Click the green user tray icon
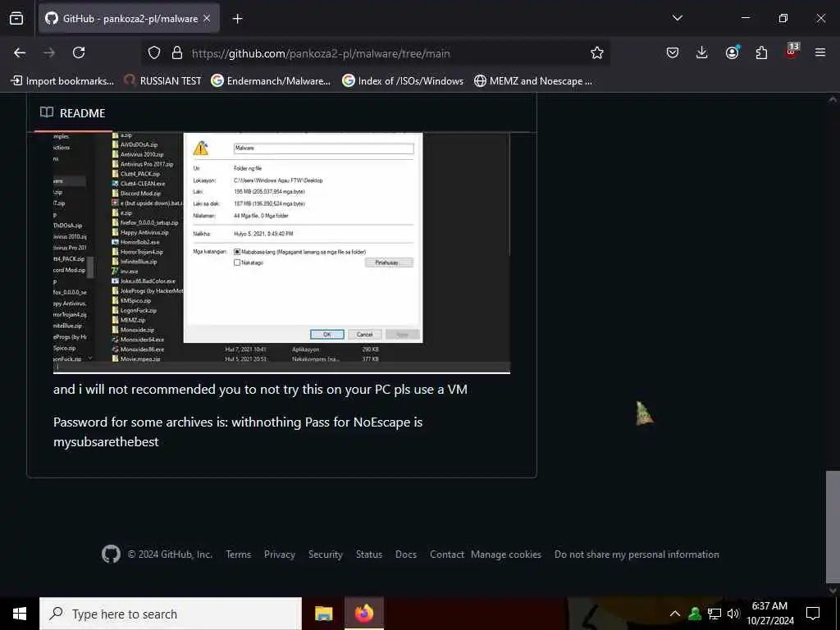The image size is (840, 630). tap(695, 614)
